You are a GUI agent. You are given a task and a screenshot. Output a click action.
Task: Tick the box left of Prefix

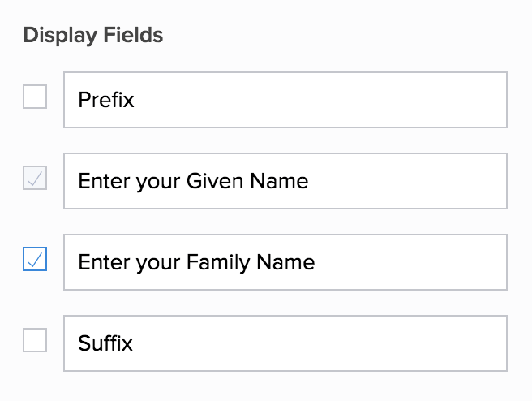point(35,97)
